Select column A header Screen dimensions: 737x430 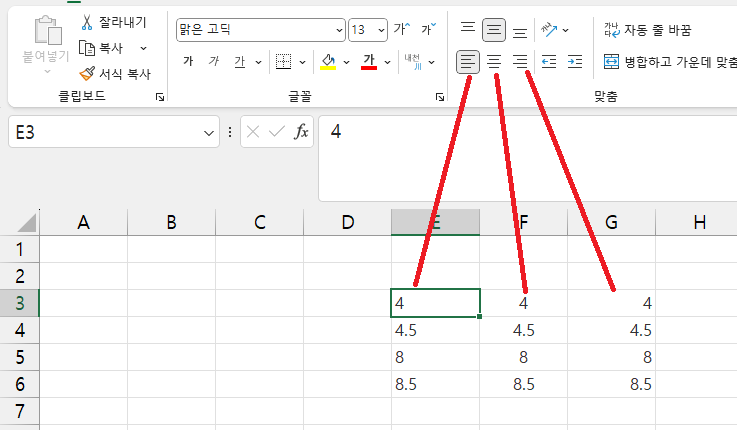tap(84, 222)
